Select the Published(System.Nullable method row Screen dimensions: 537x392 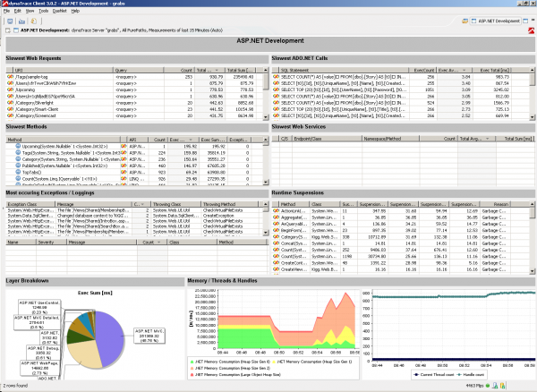coord(134,166)
